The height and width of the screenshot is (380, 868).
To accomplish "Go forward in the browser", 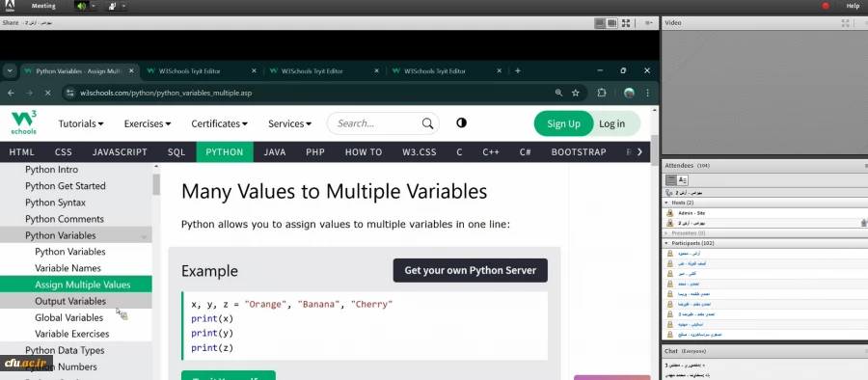I will (29, 93).
